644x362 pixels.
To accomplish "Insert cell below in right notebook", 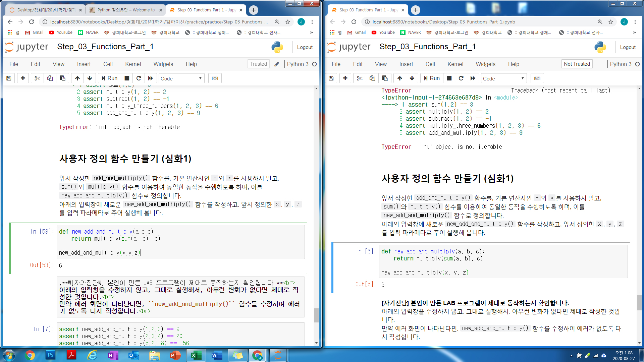I will 345,78.
